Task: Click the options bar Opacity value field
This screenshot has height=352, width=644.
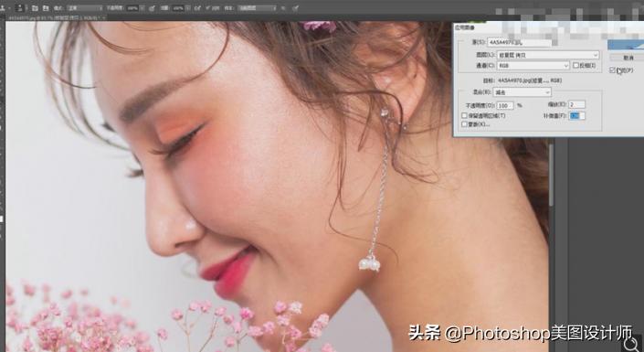Action: (132, 8)
